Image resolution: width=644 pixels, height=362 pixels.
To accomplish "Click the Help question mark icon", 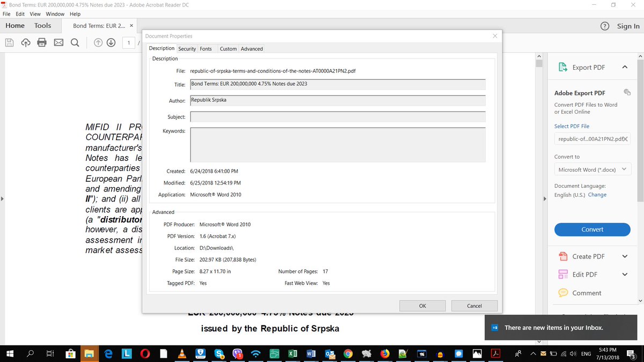I will pos(604,26).
